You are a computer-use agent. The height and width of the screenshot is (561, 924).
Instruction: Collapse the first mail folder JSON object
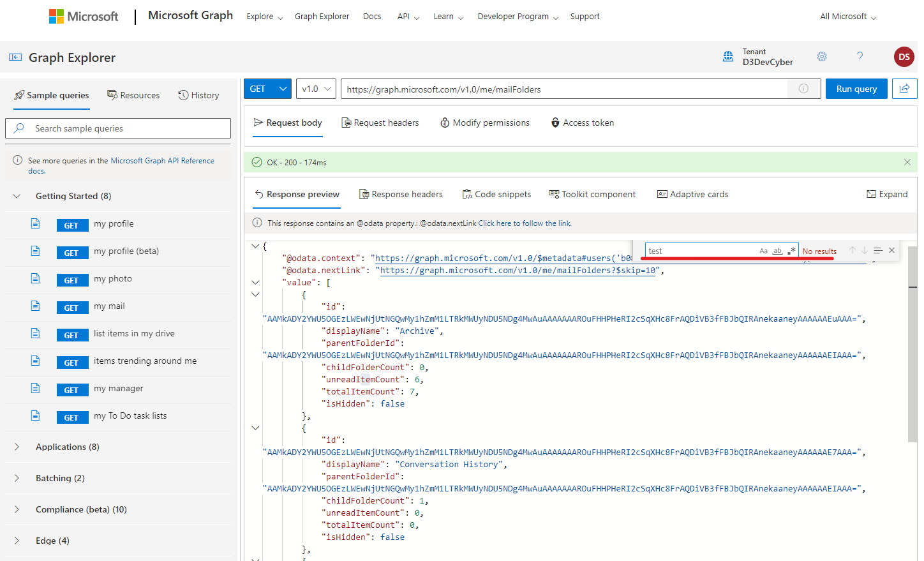(x=255, y=294)
